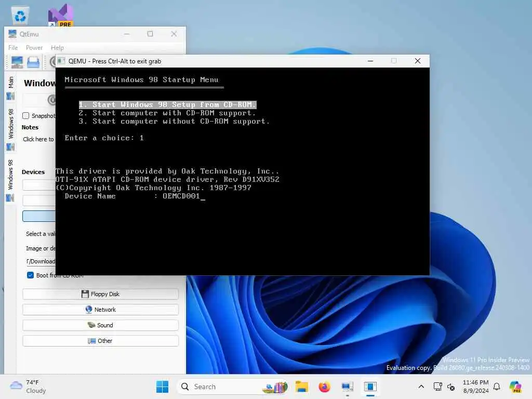Screen dimensions: 532x399
Task: Open the Copilot Preview taskbar icon
Action: (x=515, y=387)
